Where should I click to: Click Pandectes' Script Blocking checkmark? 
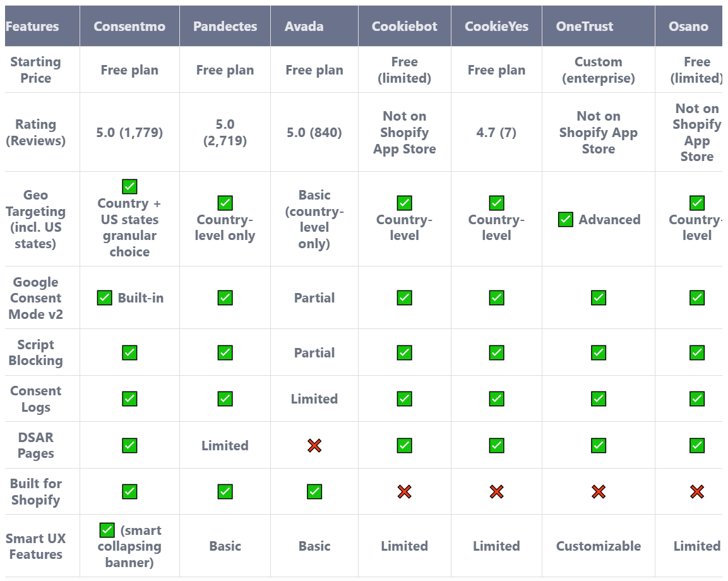click(225, 352)
